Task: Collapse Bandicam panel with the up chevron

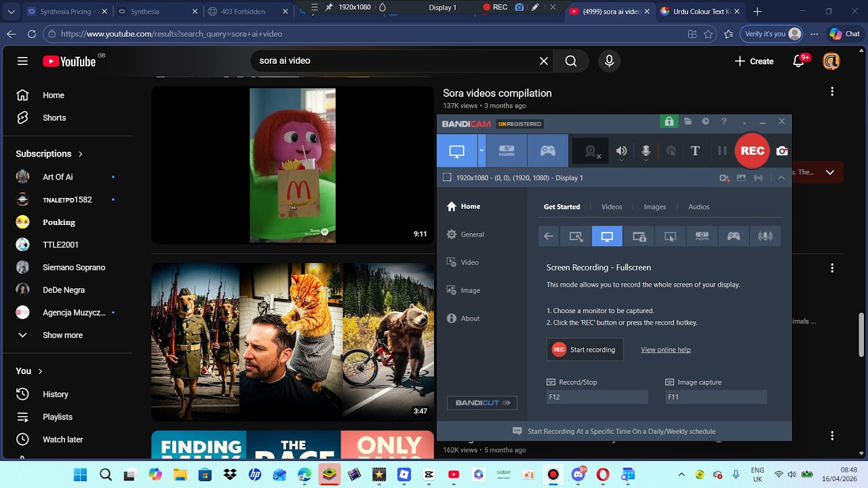Action: (x=781, y=178)
